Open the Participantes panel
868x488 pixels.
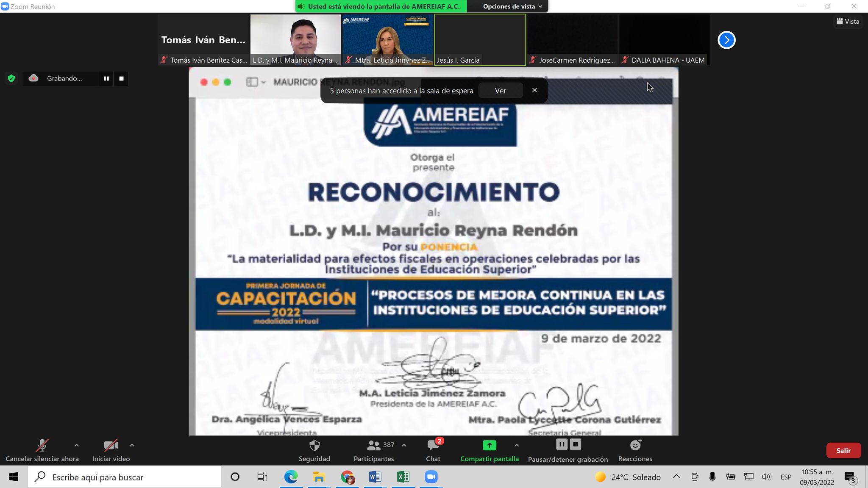click(x=374, y=451)
